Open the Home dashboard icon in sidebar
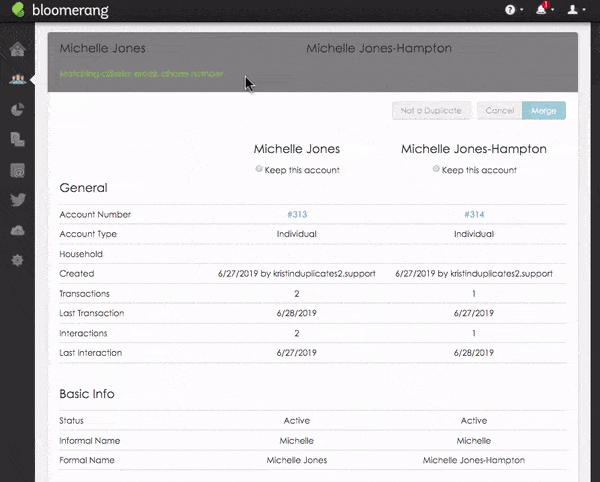The width and height of the screenshot is (600, 482). (x=16, y=51)
